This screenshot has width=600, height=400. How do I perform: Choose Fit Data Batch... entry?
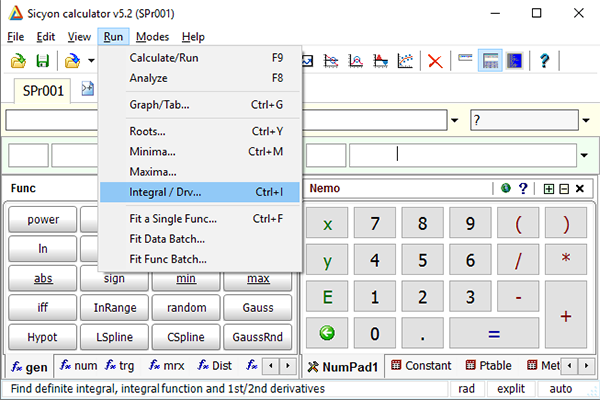pyautogui.click(x=200, y=239)
